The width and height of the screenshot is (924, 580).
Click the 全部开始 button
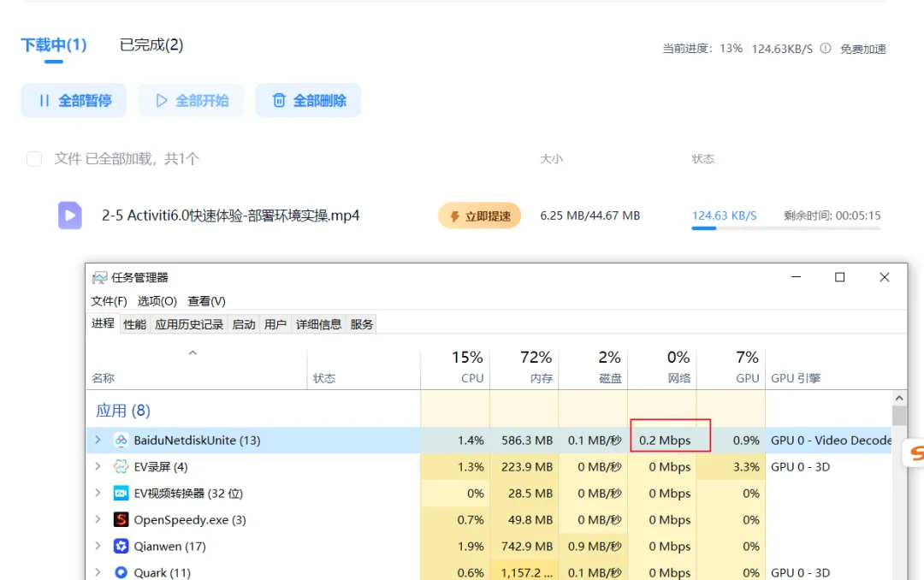click(x=191, y=100)
